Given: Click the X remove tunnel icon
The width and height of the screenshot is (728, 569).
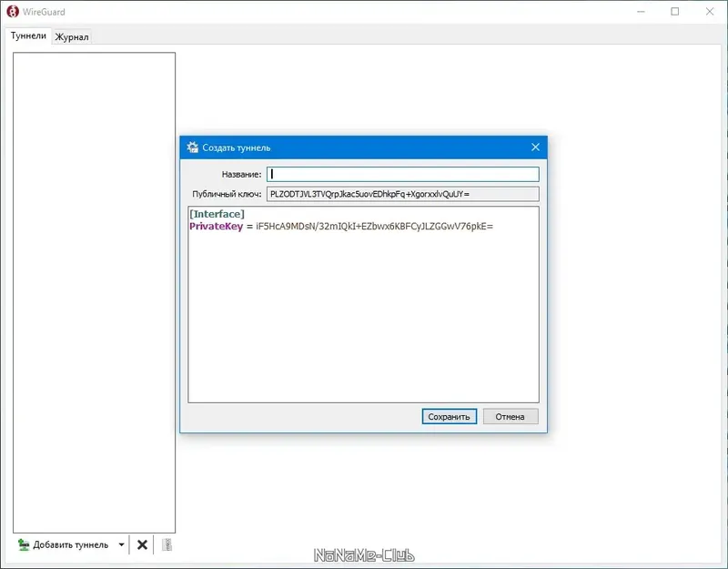Looking at the screenshot, I should pyautogui.click(x=142, y=544).
